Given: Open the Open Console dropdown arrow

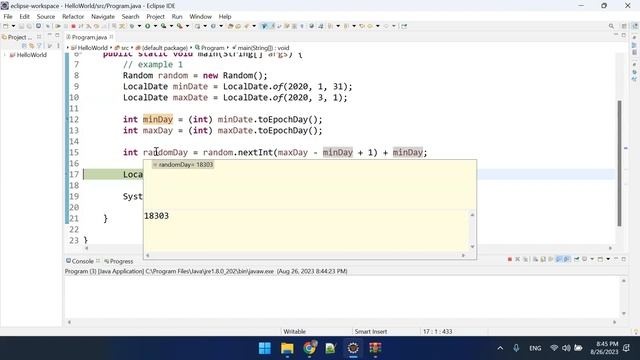Looking at the screenshot, I should 608,259.
